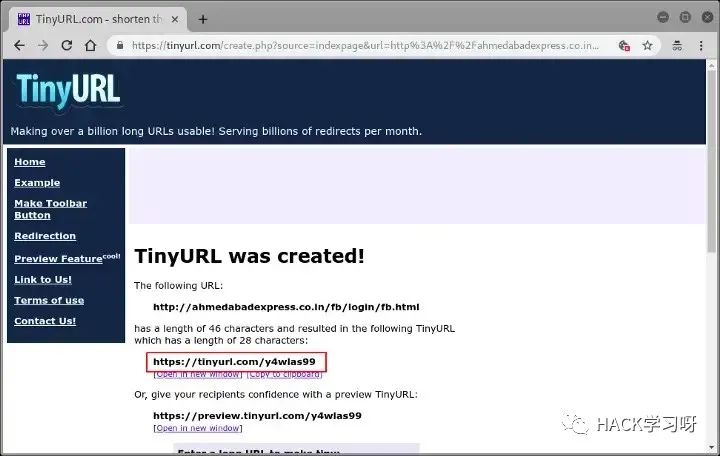Go to the Redirection page link

click(45, 236)
